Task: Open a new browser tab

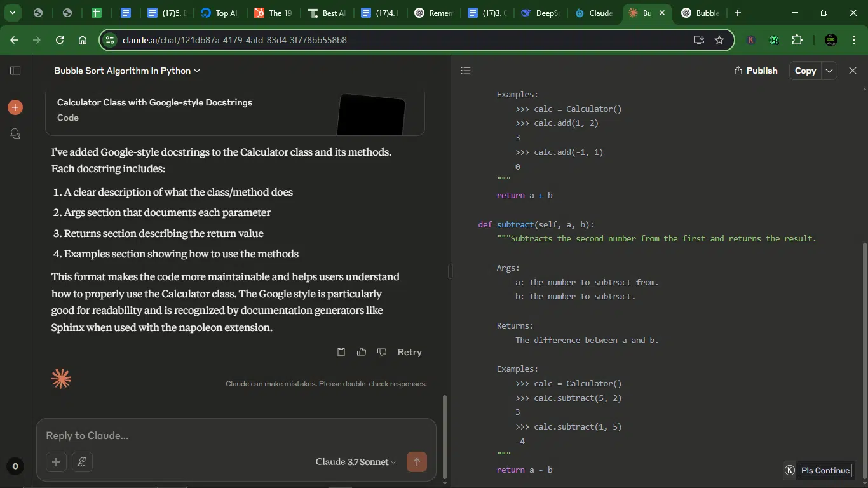Action: [x=737, y=13]
